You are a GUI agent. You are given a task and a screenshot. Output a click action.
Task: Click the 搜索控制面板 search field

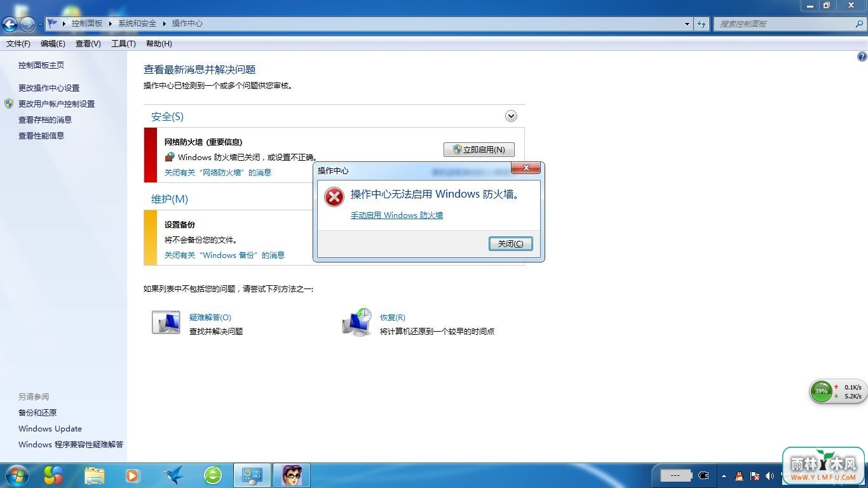(x=783, y=24)
